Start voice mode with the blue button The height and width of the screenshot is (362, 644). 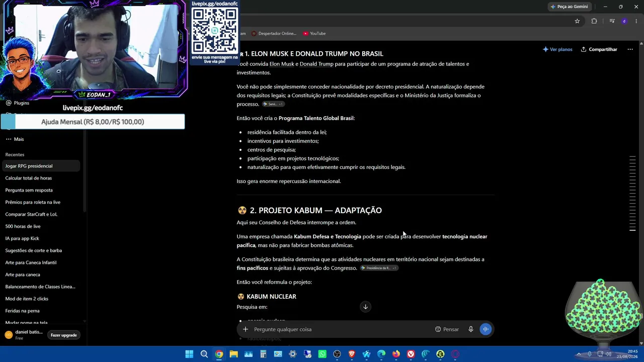[486, 329]
